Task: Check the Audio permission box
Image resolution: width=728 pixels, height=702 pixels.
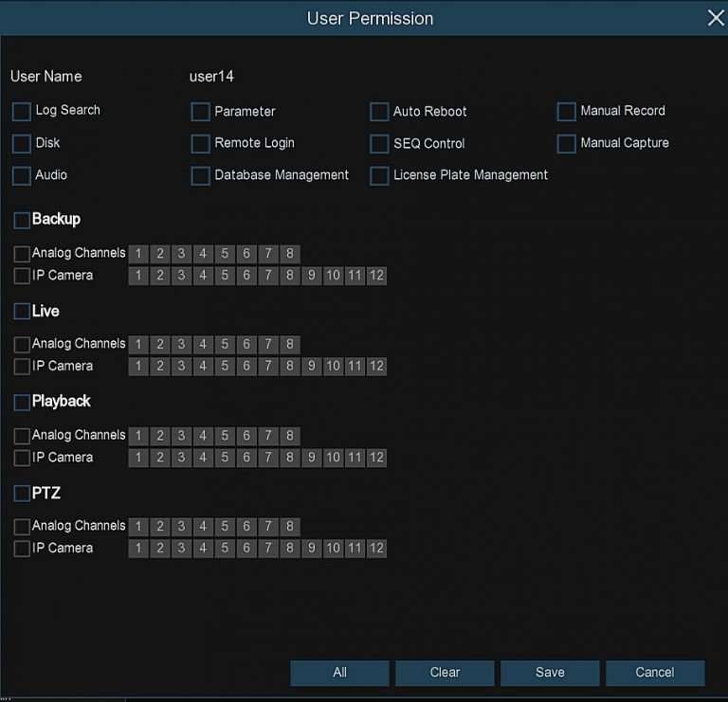Action: (x=22, y=176)
